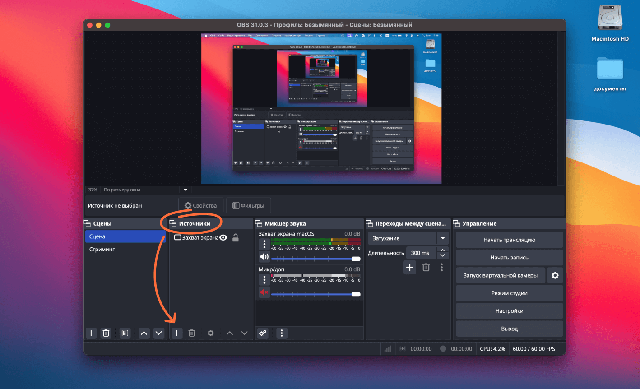Move the scene up in the Сцены list
This screenshot has height=389, width=640.
tap(144, 333)
